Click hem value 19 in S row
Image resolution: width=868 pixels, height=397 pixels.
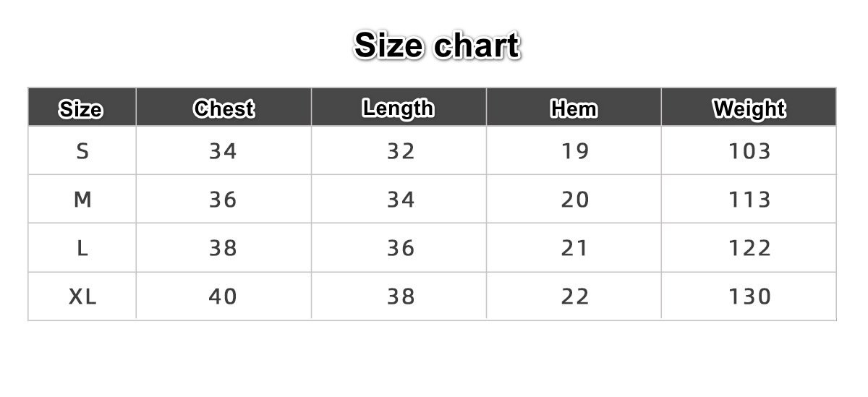tap(575, 151)
